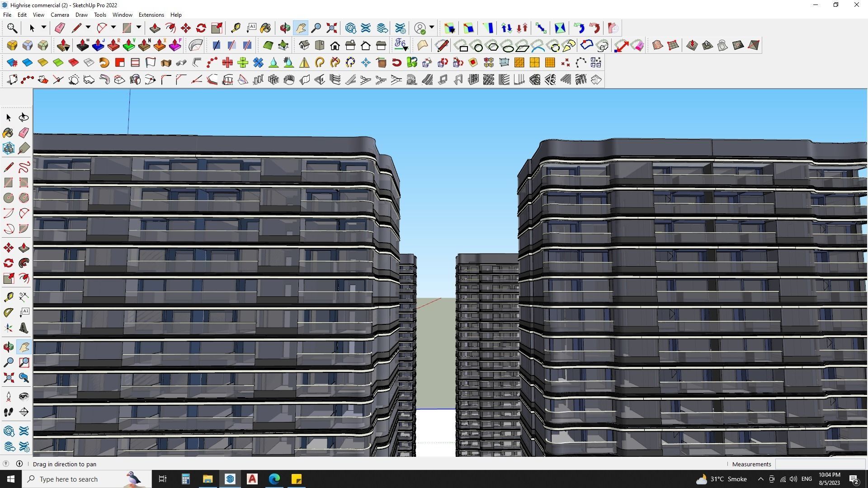
Task: Expand the Shape tool dropdown arrow
Action: (139, 28)
